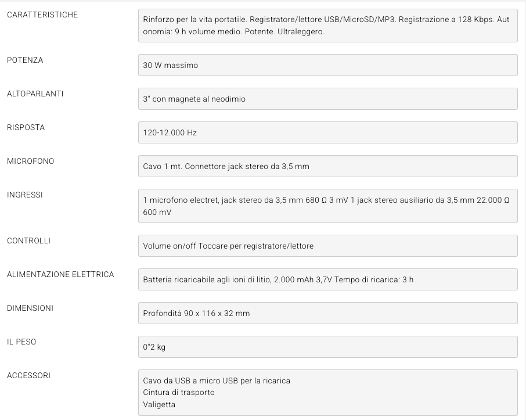The image size is (526, 420).
Task: Click the CONTROLLI value field
Action: [327, 246]
